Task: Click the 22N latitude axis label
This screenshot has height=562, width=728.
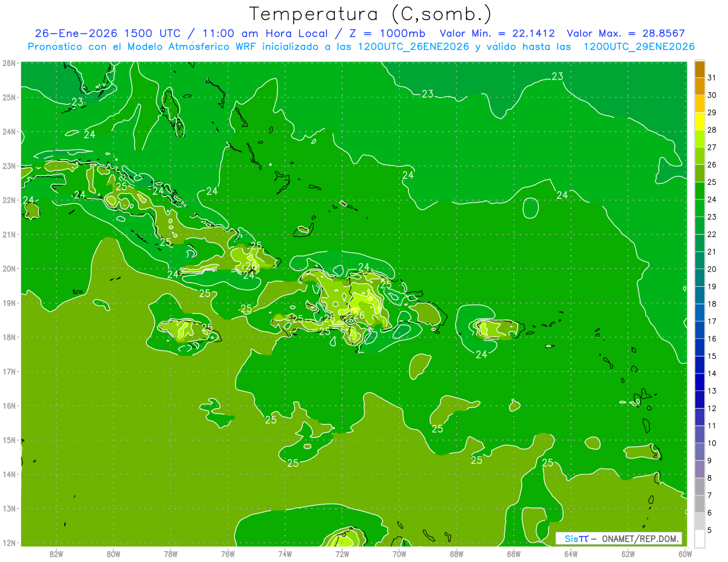Action: pyautogui.click(x=8, y=200)
